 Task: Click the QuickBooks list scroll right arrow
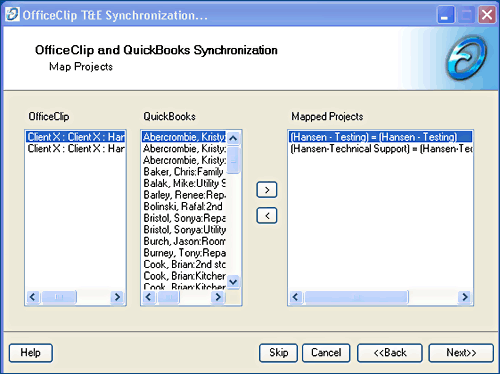[x=218, y=297]
